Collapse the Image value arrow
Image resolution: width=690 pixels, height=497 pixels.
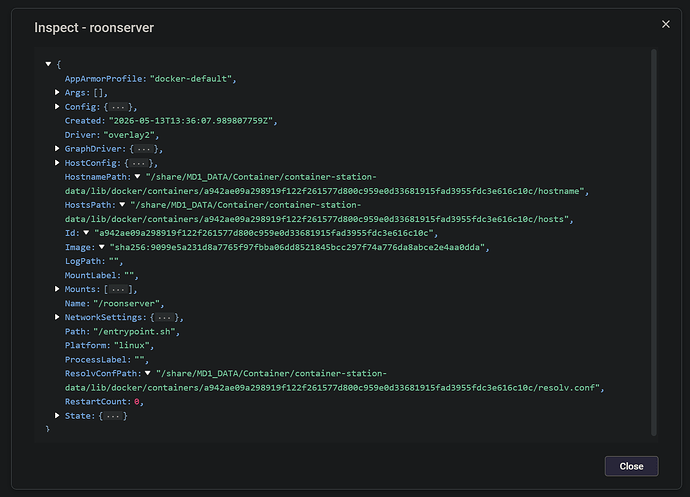click(102, 247)
